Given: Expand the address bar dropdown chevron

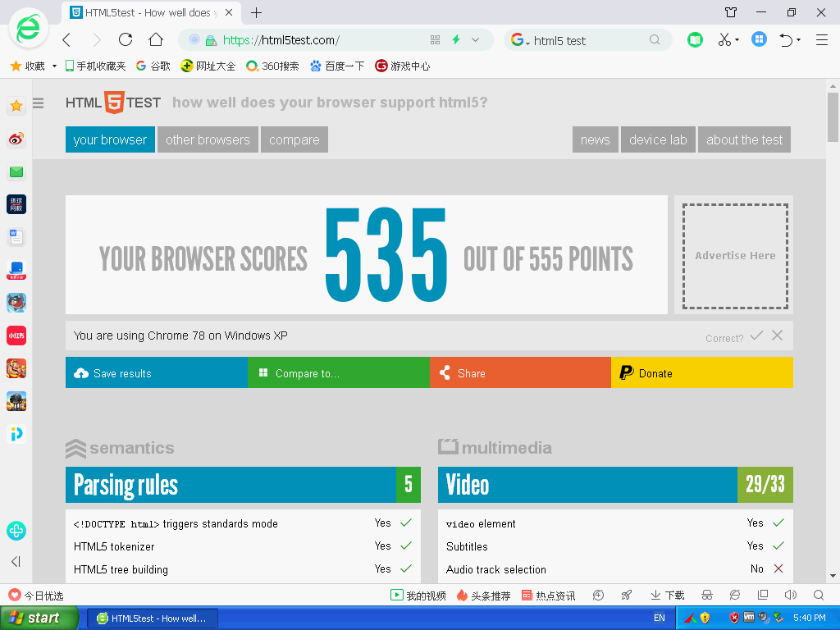Looking at the screenshot, I should [x=473, y=39].
